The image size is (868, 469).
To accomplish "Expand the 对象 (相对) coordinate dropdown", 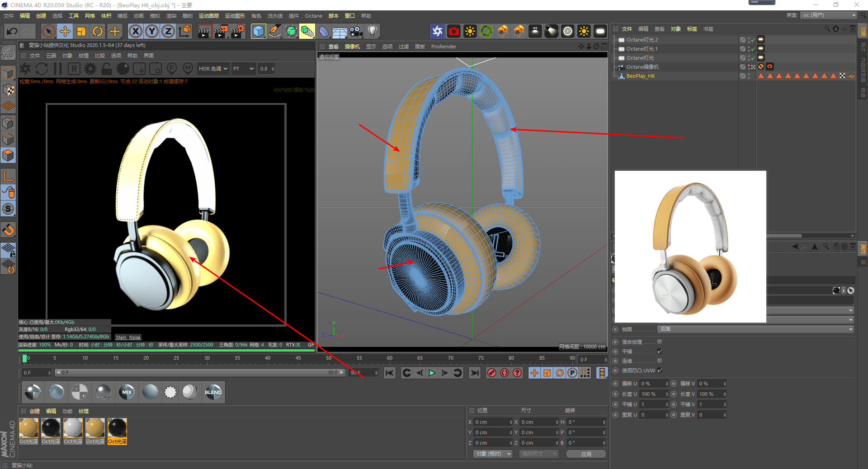I will coord(493,454).
